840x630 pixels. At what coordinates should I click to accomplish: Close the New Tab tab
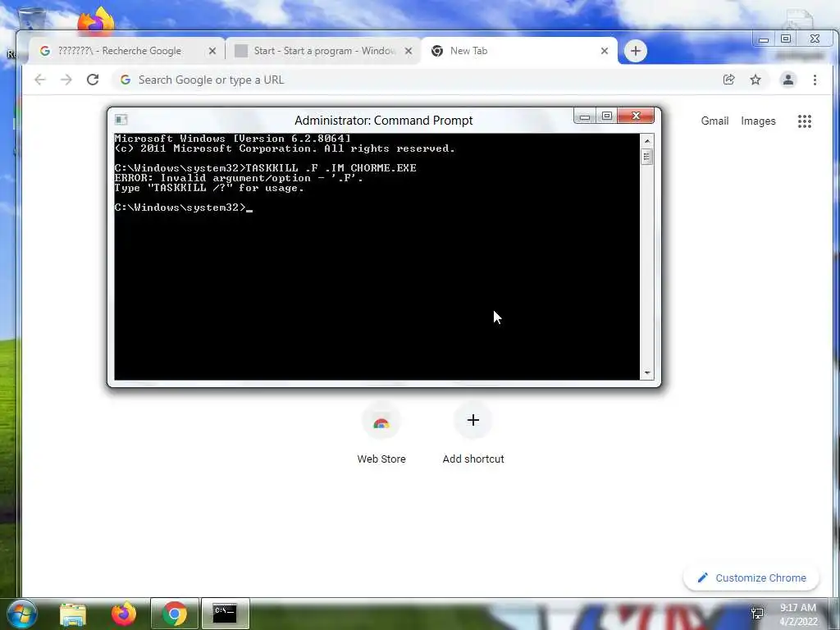[x=605, y=51]
